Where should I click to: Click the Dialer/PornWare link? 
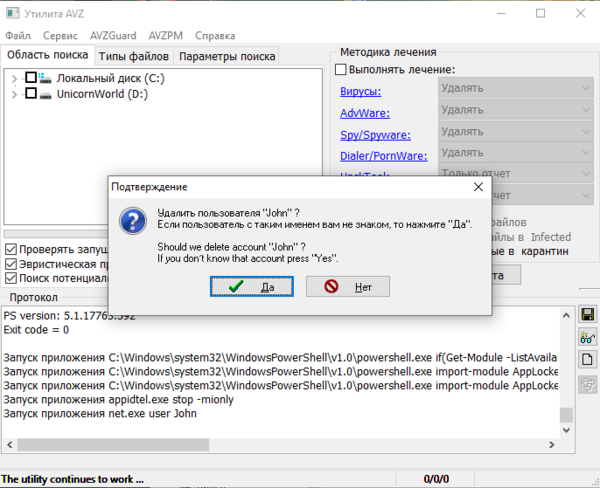[x=384, y=156]
